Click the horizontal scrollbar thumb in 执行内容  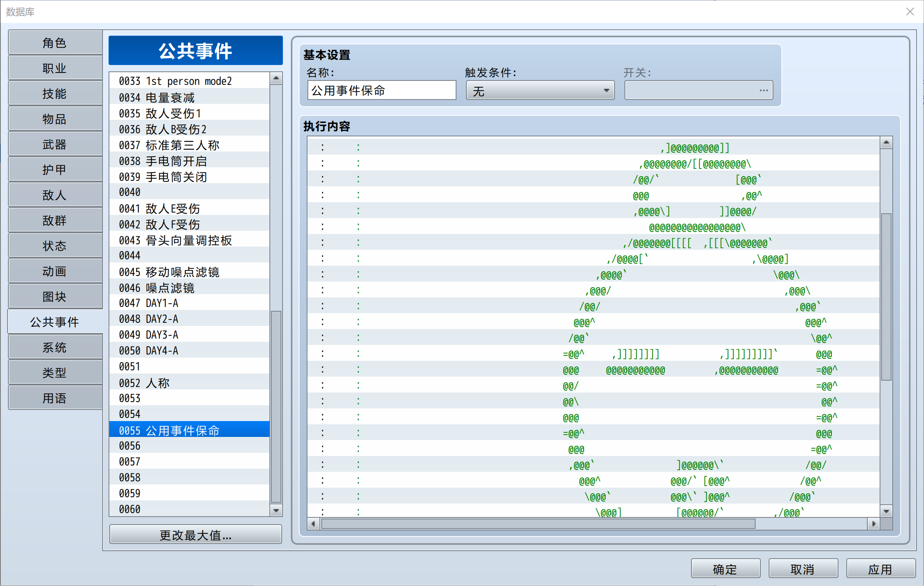pos(538,524)
